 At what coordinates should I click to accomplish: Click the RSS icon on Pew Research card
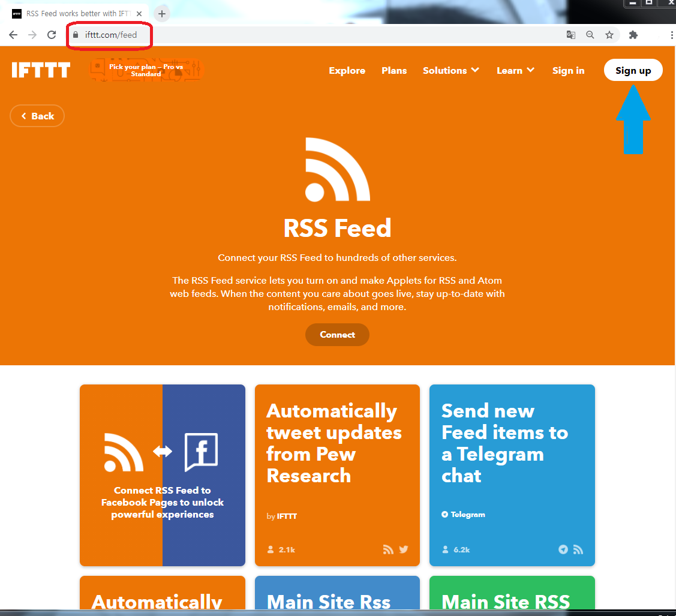pos(388,549)
